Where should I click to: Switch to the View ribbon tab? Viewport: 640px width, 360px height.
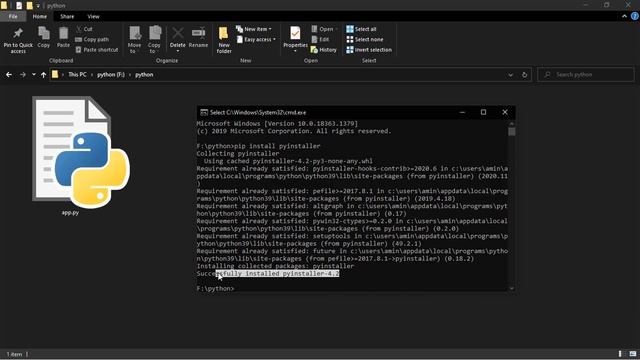coord(93,16)
